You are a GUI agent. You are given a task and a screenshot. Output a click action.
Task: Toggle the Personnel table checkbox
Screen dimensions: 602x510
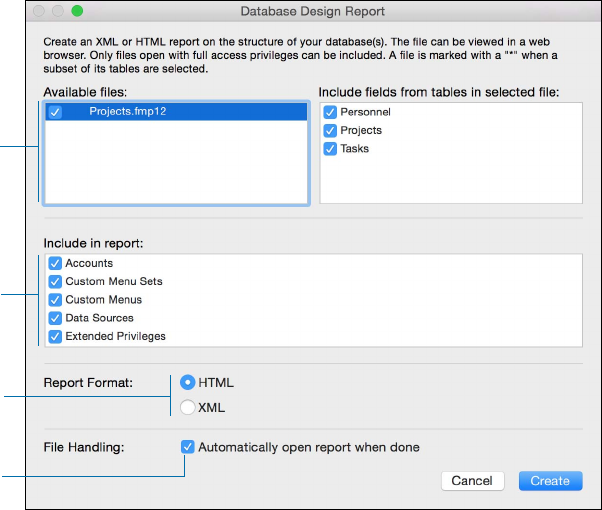click(330, 112)
